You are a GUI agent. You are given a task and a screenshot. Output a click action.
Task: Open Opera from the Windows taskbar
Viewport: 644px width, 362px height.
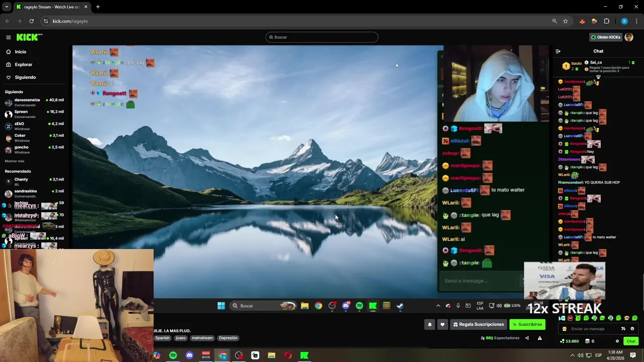tap(288, 355)
